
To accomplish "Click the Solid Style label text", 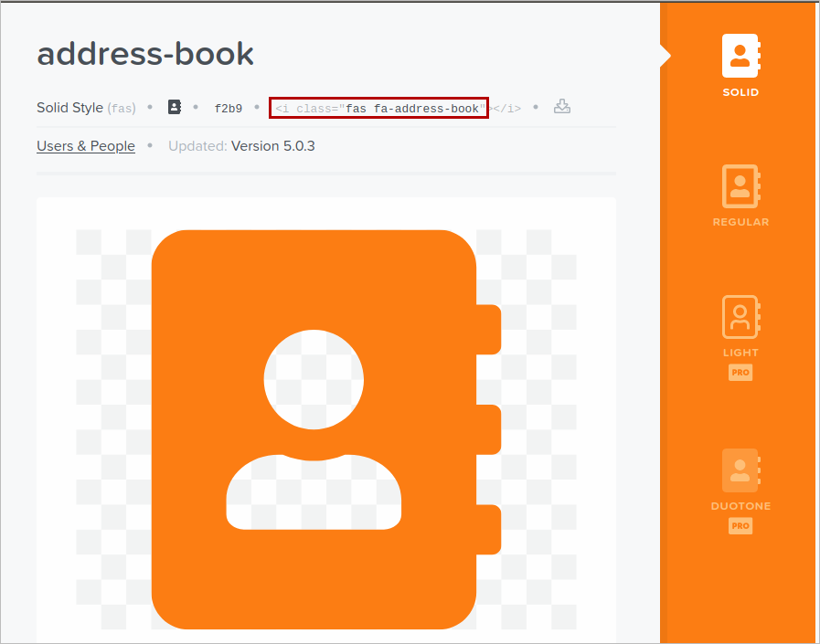I will pyautogui.click(x=69, y=108).
